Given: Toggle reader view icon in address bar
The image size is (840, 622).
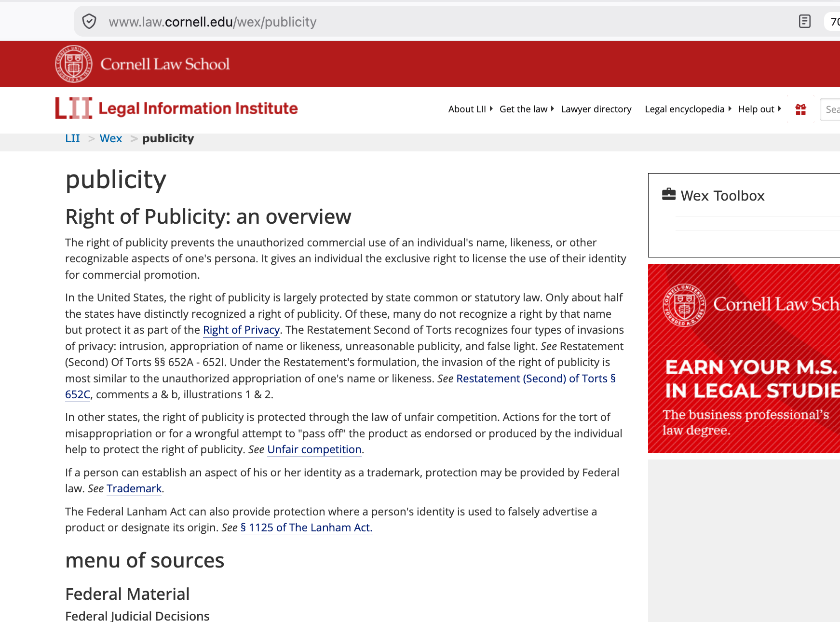Looking at the screenshot, I should (804, 21).
